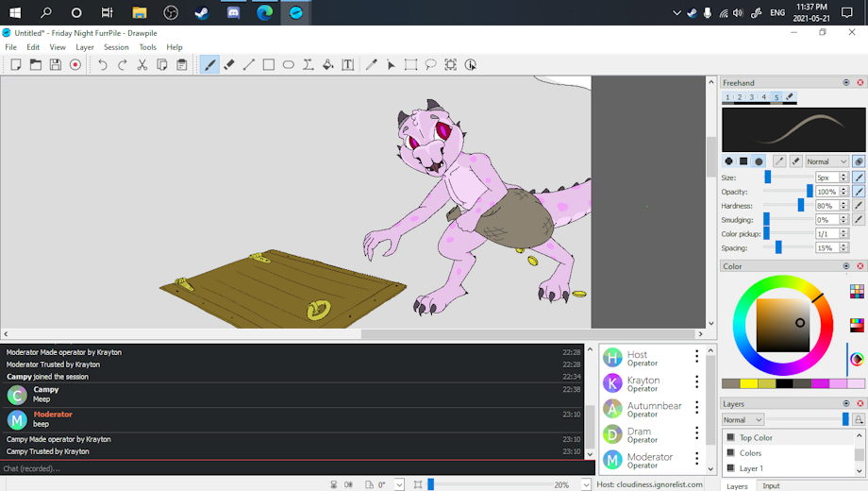
Task: Select the Rectangle shape tool
Action: [x=269, y=65]
